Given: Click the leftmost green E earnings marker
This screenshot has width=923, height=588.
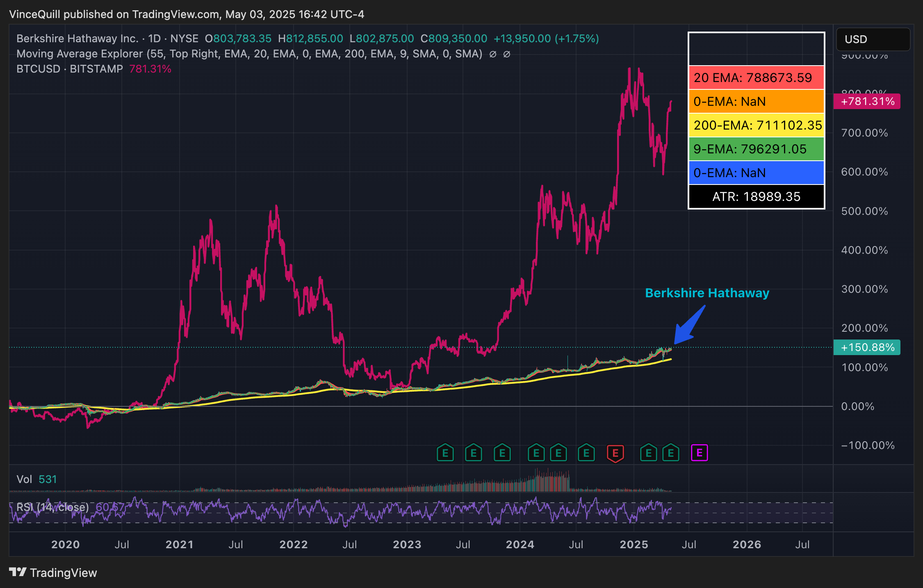Looking at the screenshot, I should tap(445, 453).
